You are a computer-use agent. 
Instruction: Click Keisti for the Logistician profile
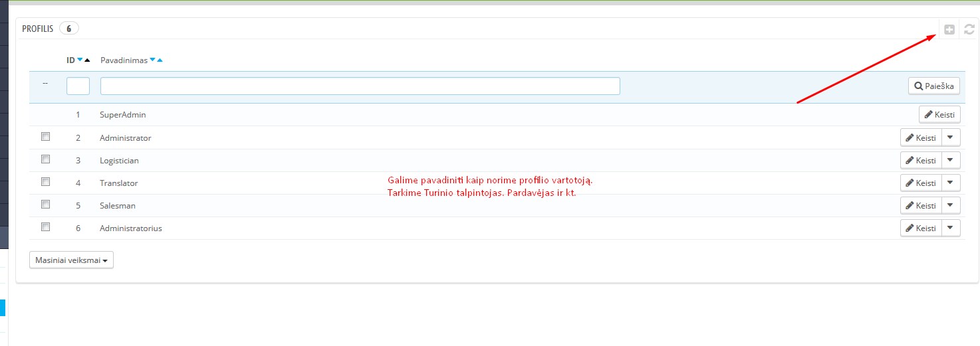click(x=921, y=161)
